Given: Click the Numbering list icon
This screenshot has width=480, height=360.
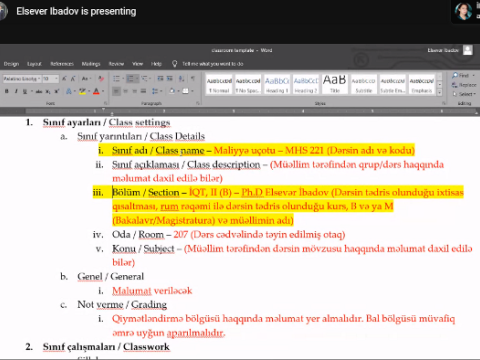Looking at the screenshot, I should (x=130, y=79).
